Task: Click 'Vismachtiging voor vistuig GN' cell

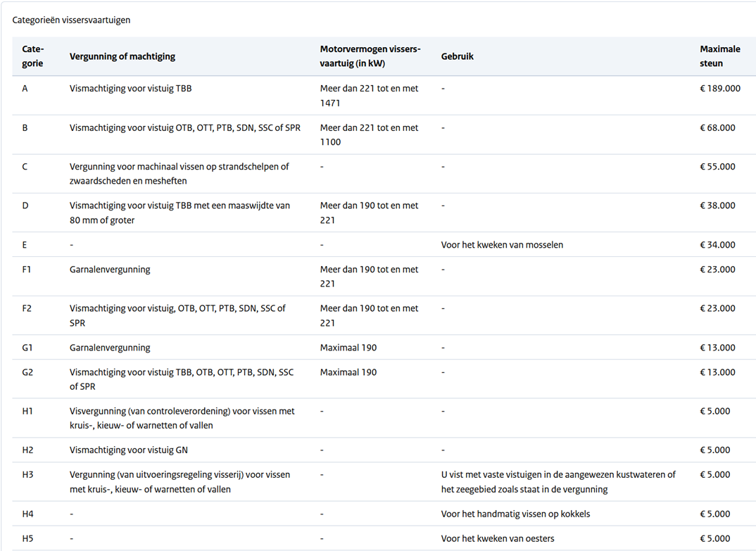Action: click(x=129, y=450)
